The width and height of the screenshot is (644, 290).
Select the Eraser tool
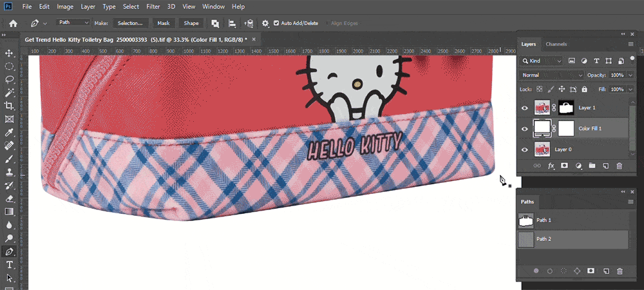(x=9, y=198)
